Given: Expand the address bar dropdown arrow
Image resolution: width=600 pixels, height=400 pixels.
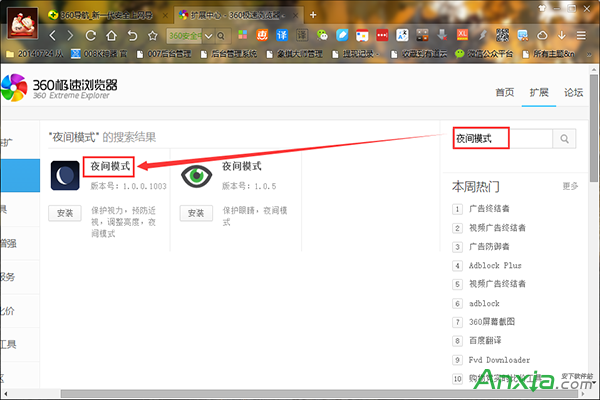Looking at the screenshot, I should click(209, 36).
